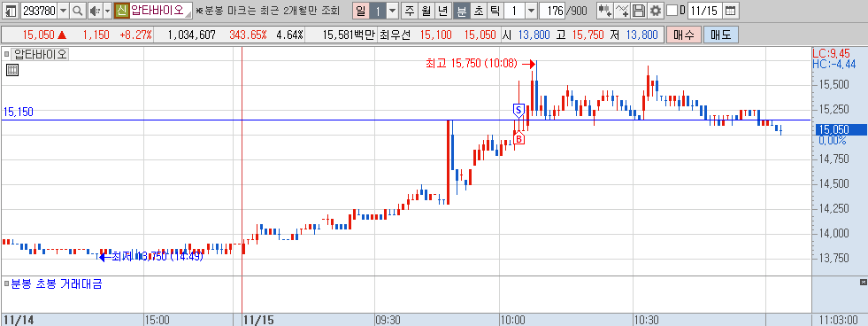Open the 293780 stock code history dropdown
Image resolution: width=868 pixels, height=326 pixels.
coord(63,11)
